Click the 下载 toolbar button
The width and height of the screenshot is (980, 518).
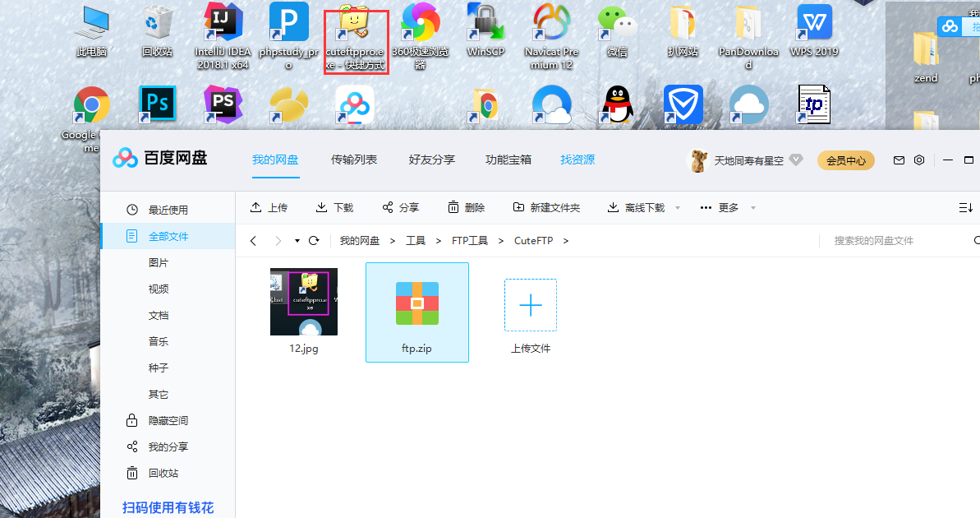(x=334, y=208)
